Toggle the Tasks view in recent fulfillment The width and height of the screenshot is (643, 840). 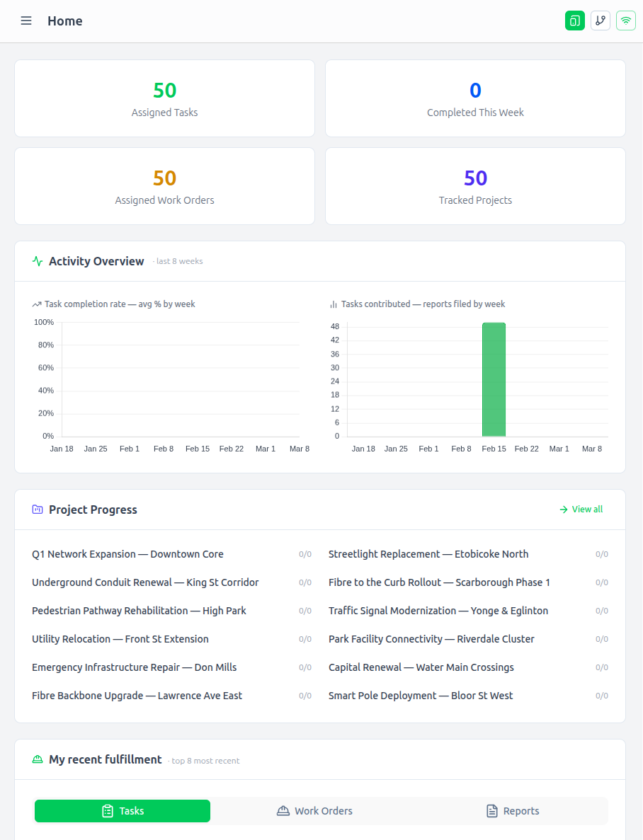pyautogui.click(x=122, y=811)
